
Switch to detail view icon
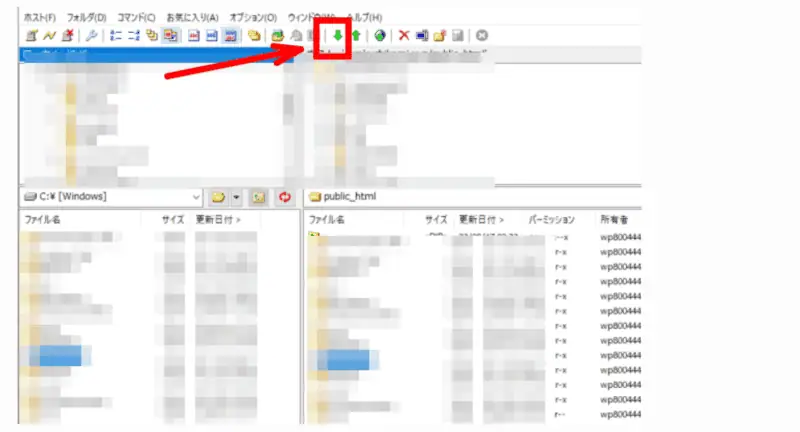click(x=134, y=36)
